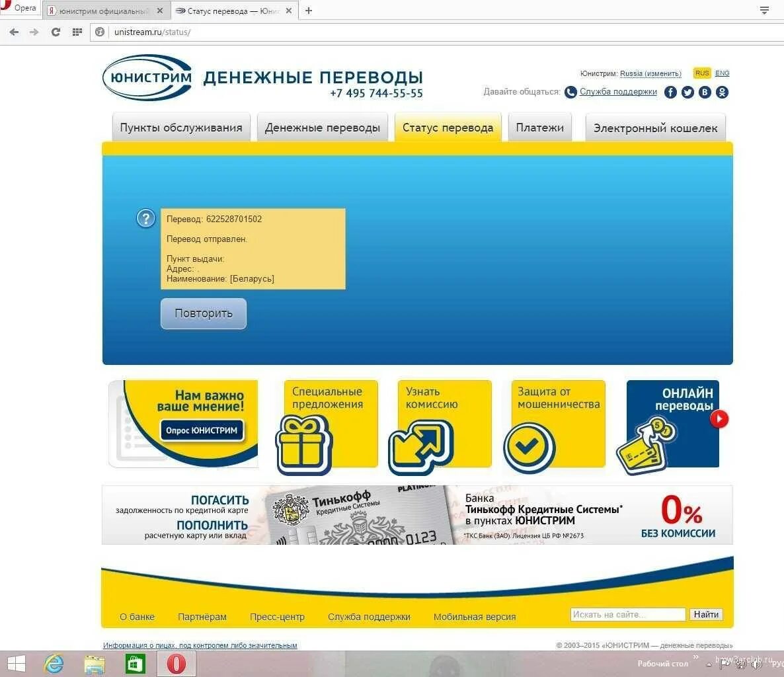The width and height of the screenshot is (784, 677).
Task: Open the 'Мобильная версия' footer link
Action: click(475, 616)
